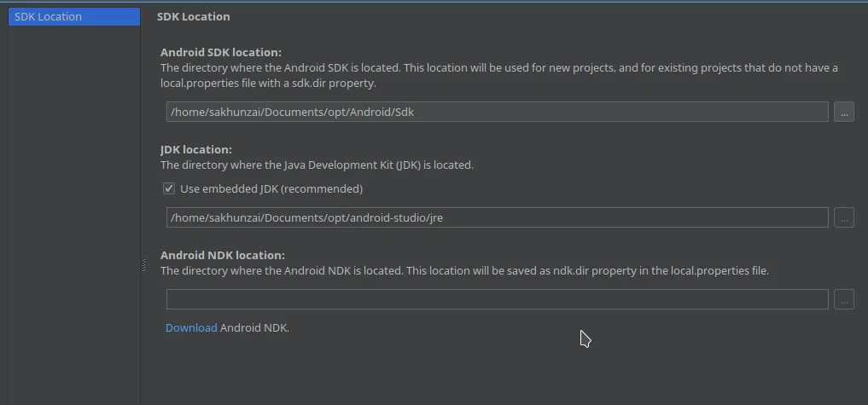The width and height of the screenshot is (868, 405).
Task: Click the "Use embedded JDK (recommended)" label text
Action: tap(271, 188)
